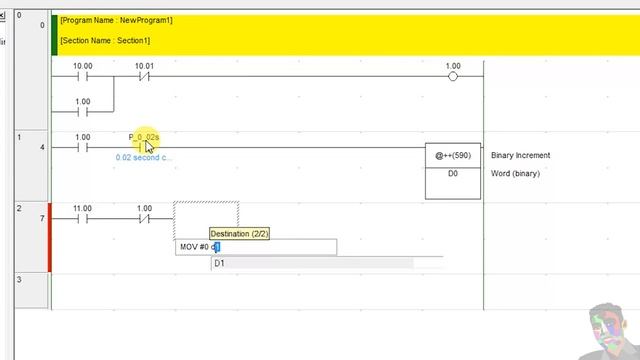Select the 10.01 normally closed contact
This screenshot has width=640, height=360.
tap(144, 76)
